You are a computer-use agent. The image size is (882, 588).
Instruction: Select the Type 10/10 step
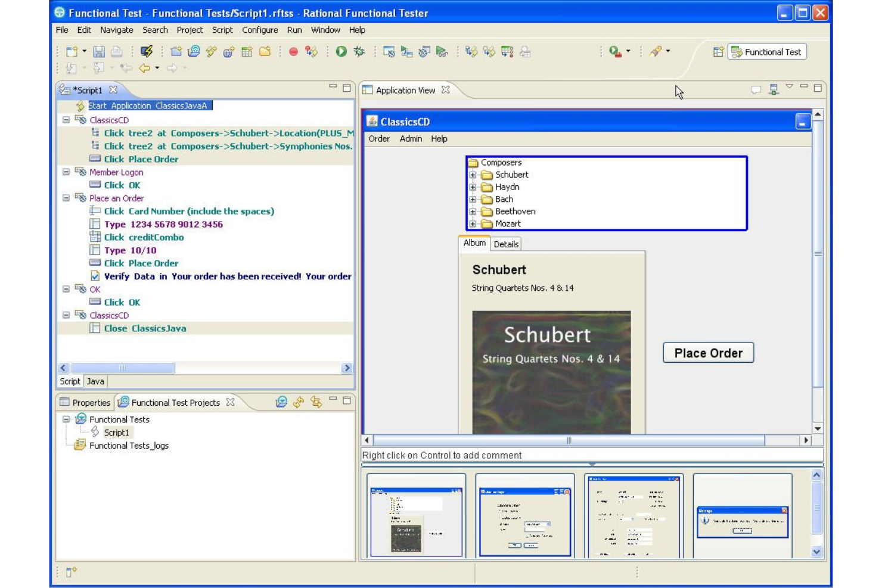click(x=130, y=250)
